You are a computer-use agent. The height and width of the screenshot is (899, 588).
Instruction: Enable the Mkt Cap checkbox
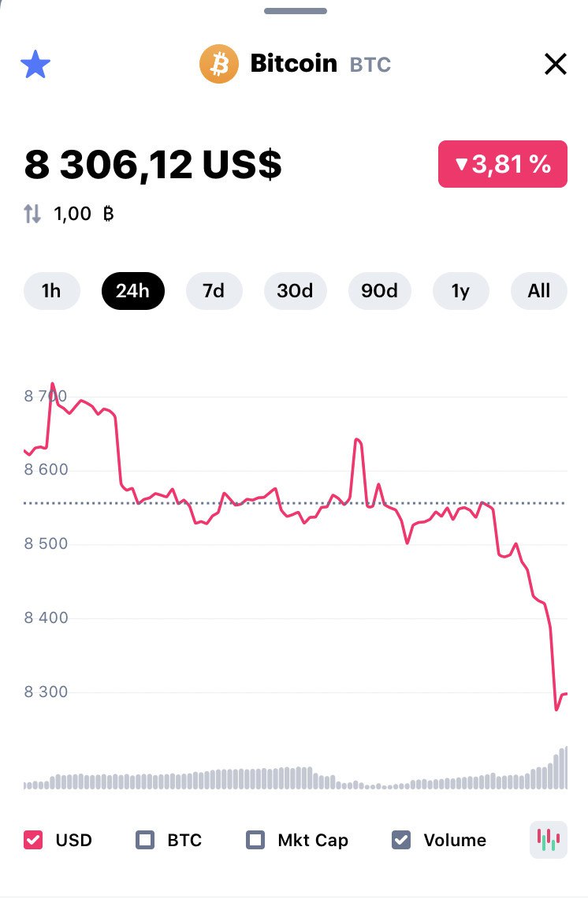tap(255, 840)
